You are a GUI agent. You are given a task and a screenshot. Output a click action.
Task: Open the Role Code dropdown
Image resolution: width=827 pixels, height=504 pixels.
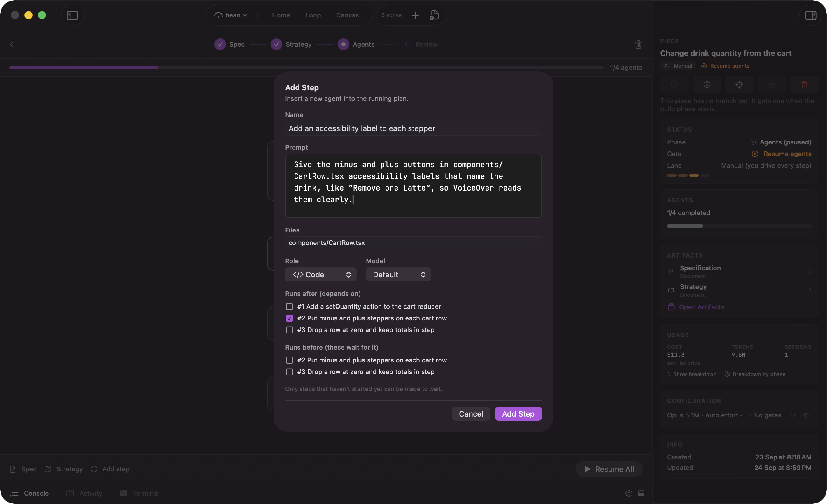(320, 274)
